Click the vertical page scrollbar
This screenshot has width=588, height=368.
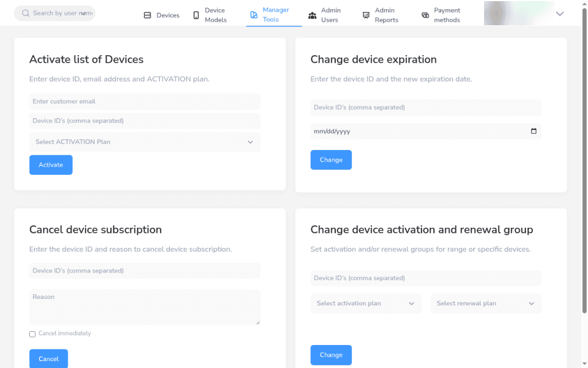(584, 162)
